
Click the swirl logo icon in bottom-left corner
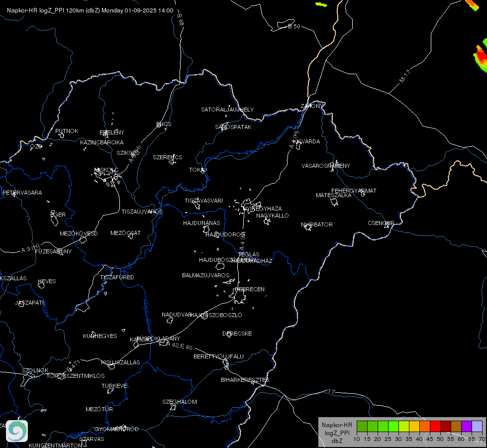(x=17, y=431)
